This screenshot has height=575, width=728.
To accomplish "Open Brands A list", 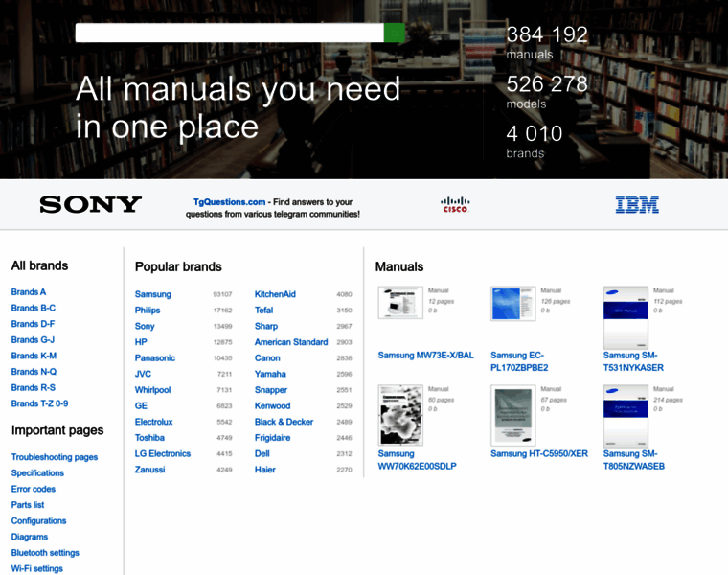I will 29,291.
